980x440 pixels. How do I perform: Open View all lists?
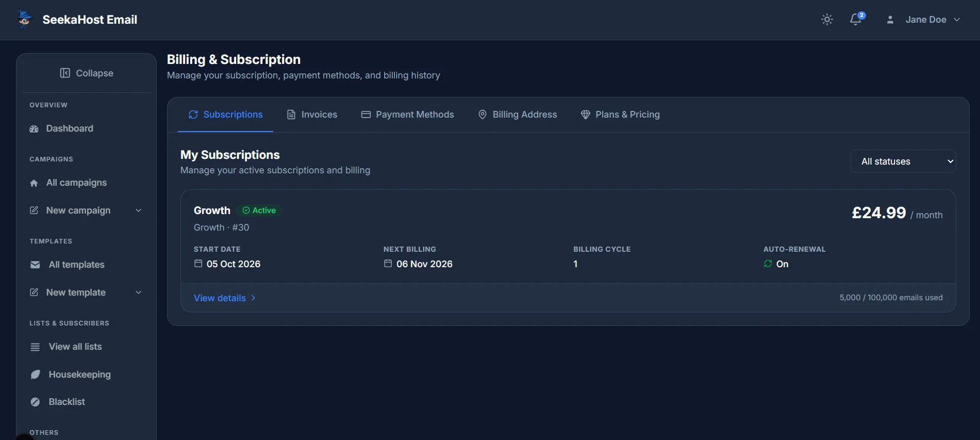click(86, 347)
